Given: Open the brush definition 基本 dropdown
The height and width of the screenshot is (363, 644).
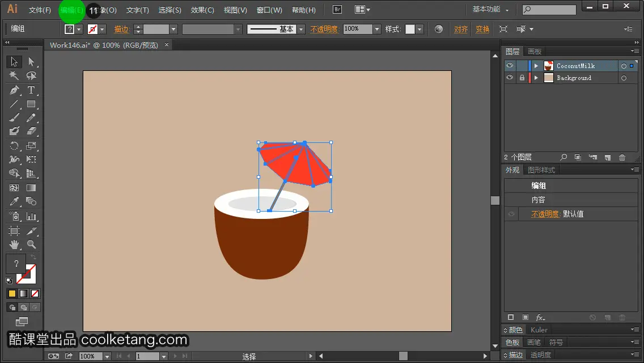Looking at the screenshot, I should pyautogui.click(x=302, y=29).
